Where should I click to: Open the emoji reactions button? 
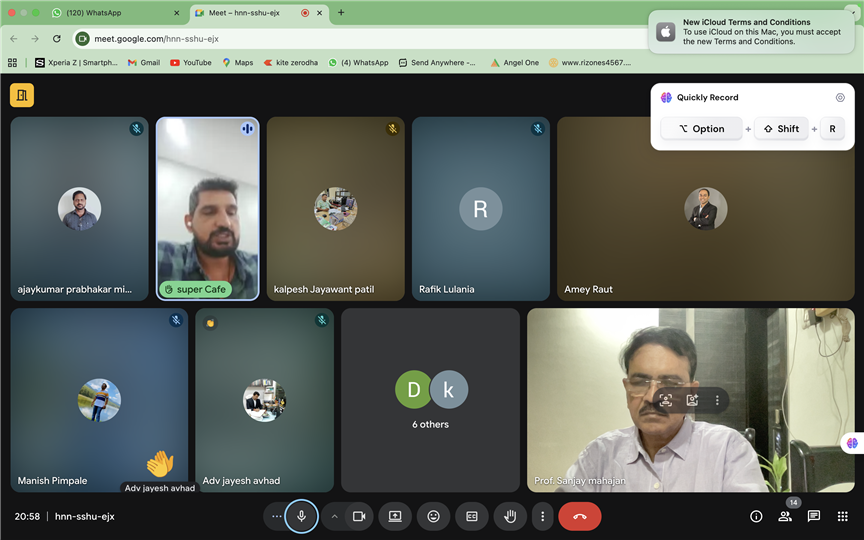(x=433, y=516)
